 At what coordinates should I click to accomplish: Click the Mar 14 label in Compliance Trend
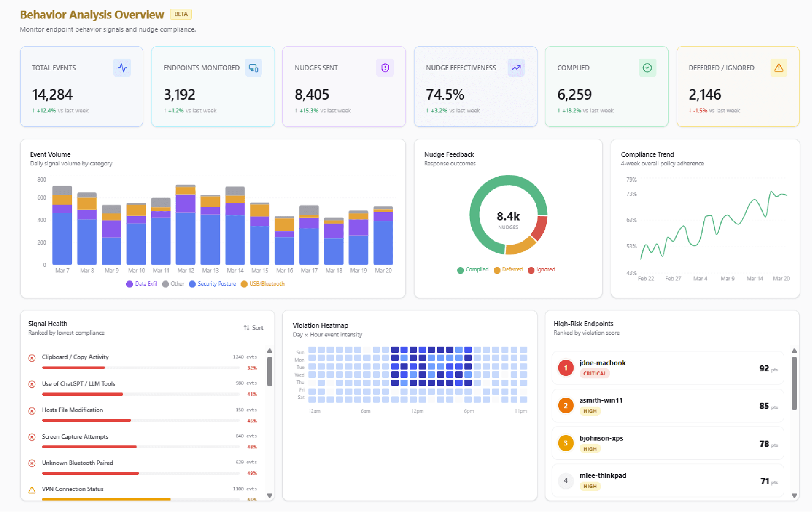755,279
